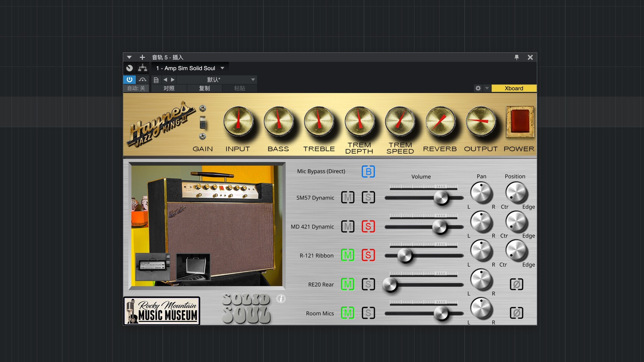Click the preset file icon

pos(156,80)
